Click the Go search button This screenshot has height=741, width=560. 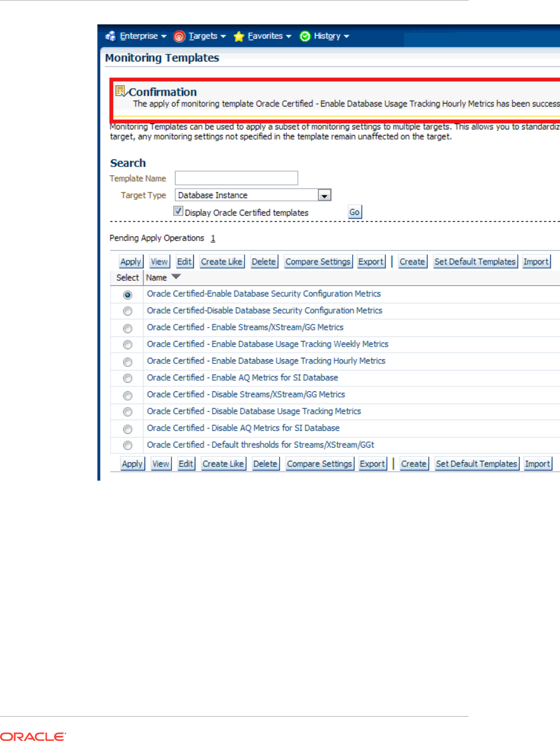click(355, 212)
